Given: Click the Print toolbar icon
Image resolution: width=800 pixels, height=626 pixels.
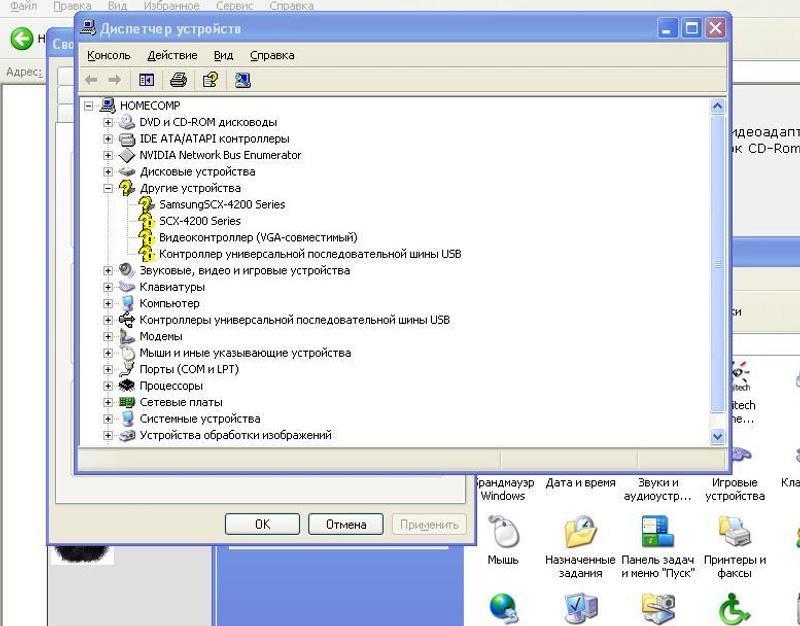Looking at the screenshot, I should point(178,80).
